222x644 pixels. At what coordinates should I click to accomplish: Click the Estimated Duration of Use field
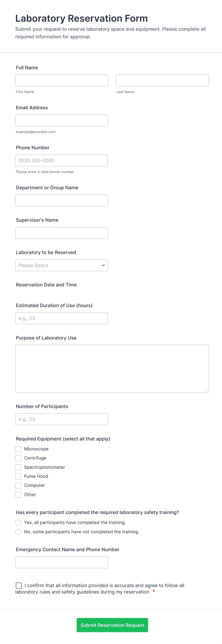click(x=61, y=318)
